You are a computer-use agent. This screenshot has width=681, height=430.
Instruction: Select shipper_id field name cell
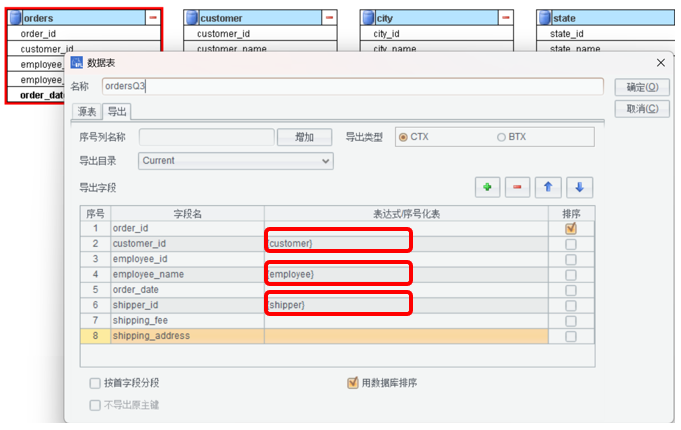click(187, 305)
